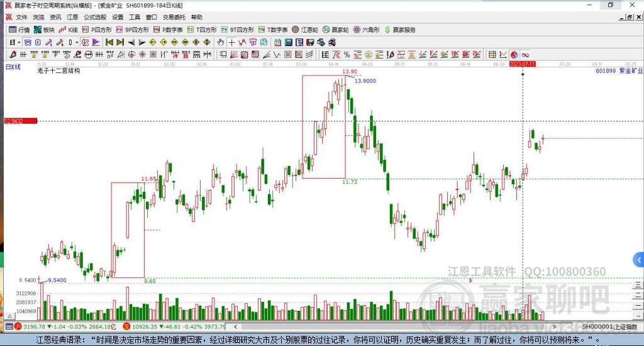Screen dimensions: 644x346
Task: Click the K线 toolbar button
Action: tap(68, 30)
